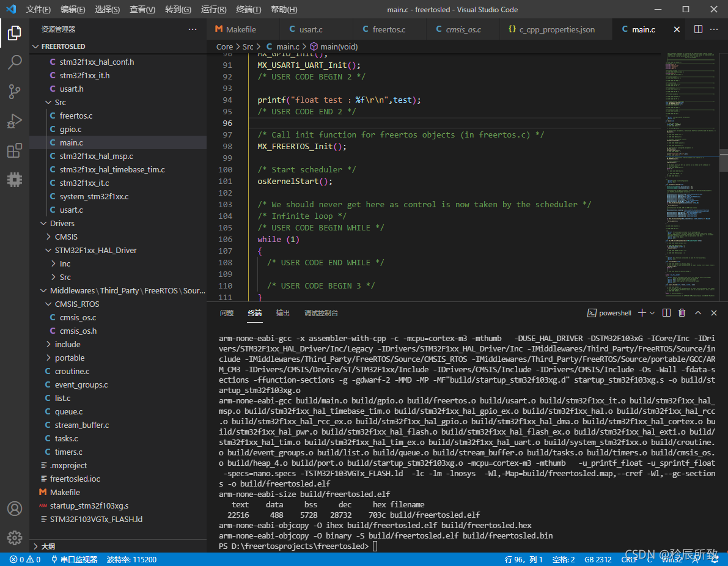Viewport: 728px width, 566px height.
Task: Open the Extensions view
Action: [x=15, y=150]
